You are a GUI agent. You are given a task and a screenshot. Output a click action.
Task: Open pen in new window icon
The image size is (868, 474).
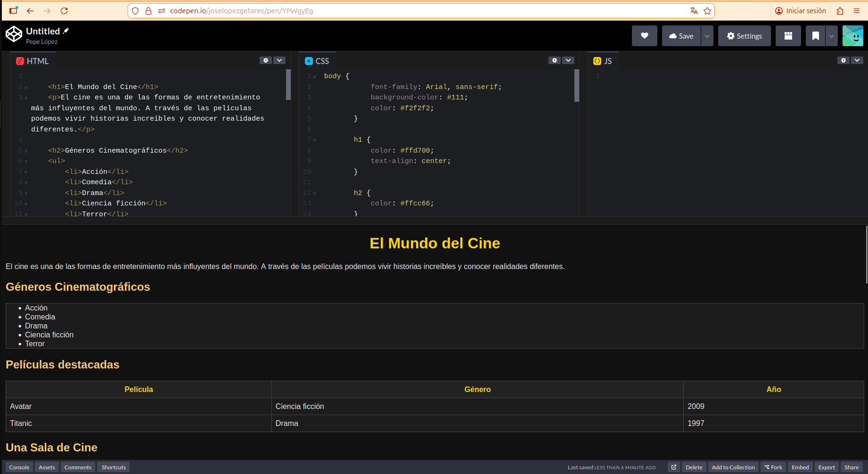pos(674,467)
